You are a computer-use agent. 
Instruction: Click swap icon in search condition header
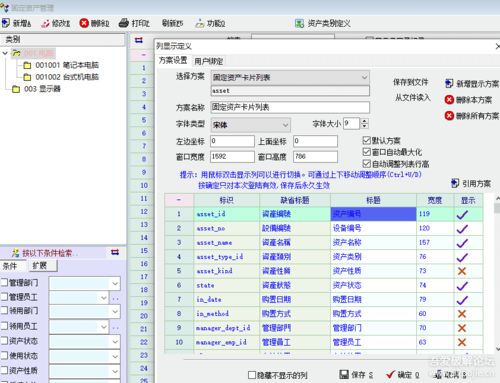pos(115,252)
